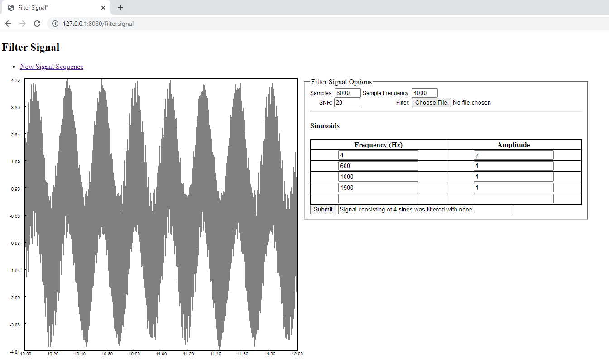Click the grayed forward navigation arrow
The width and height of the screenshot is (609, 364).
[22, 23]
